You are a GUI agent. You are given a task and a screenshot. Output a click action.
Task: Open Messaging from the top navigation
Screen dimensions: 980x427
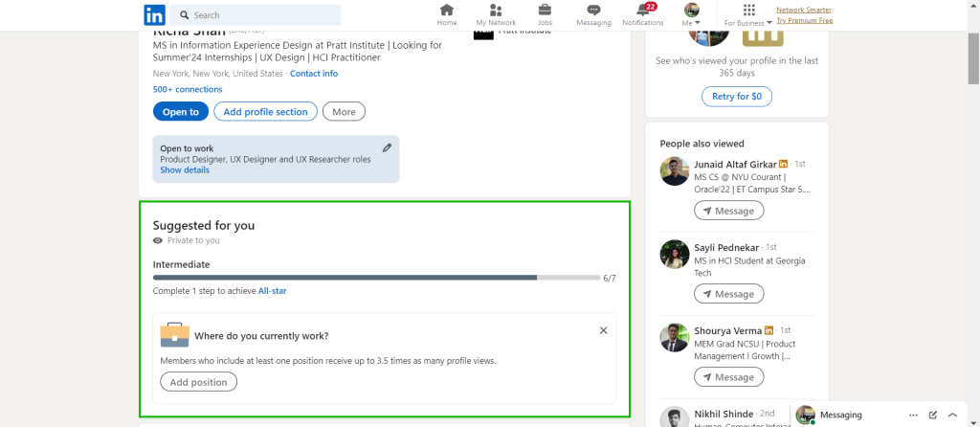pyautogui.click(x=593, y=15)
